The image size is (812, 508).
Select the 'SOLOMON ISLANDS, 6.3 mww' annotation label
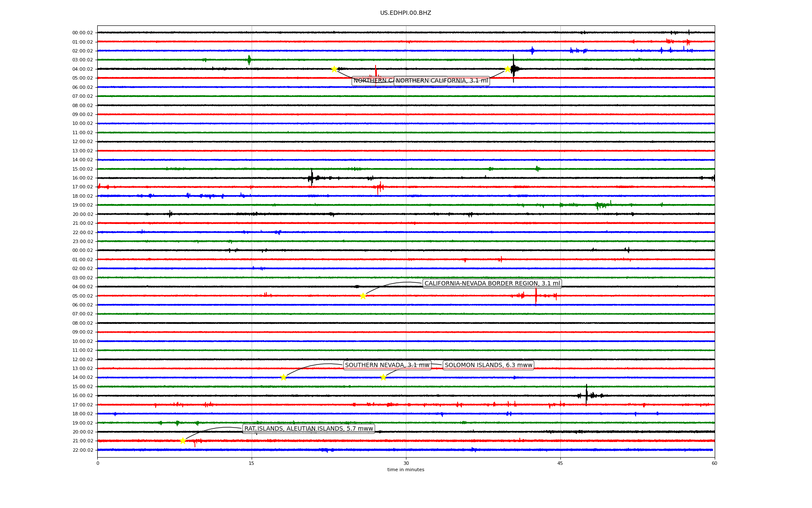(x=488, y=365)
